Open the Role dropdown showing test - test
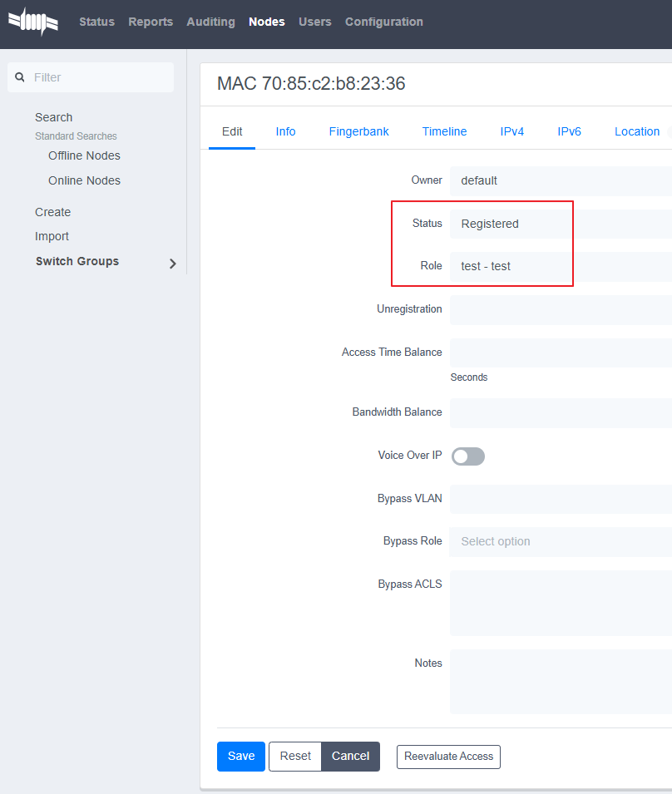The image size is (672, 794). pyautogui.click(x=561, y=266)
